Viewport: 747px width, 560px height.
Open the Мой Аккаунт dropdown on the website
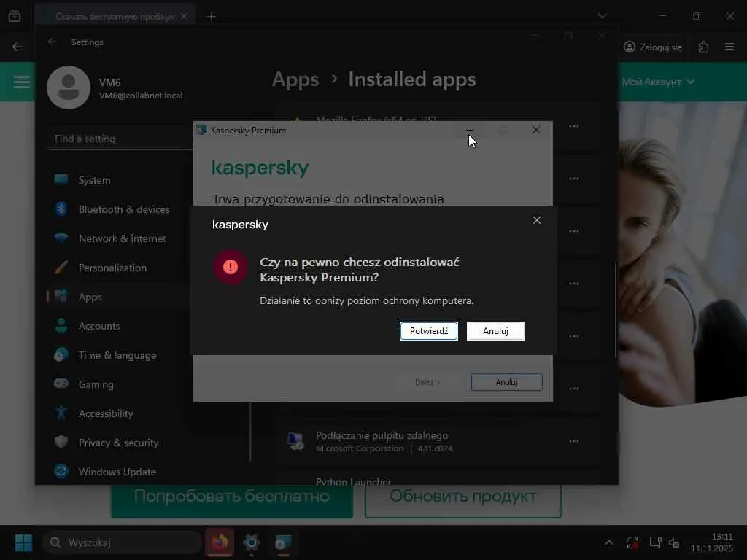tap(658, 82)
